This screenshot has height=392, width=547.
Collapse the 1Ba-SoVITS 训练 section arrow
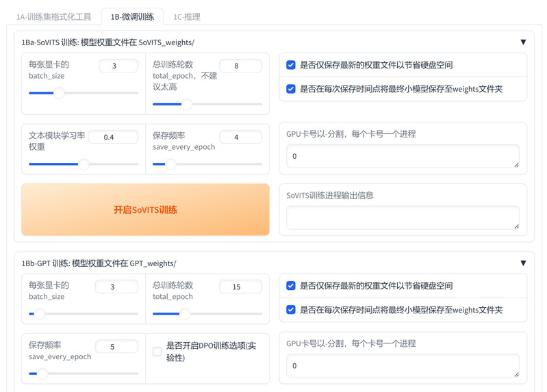point(523,42)
